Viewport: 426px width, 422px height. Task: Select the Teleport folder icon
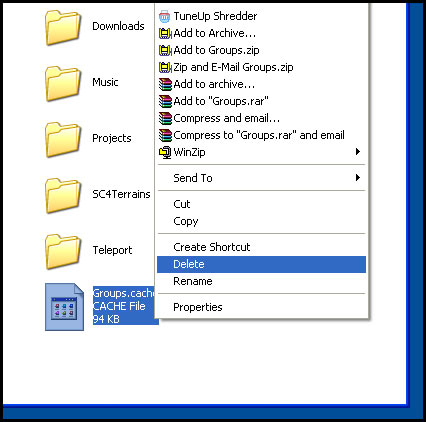pos(63,252)
